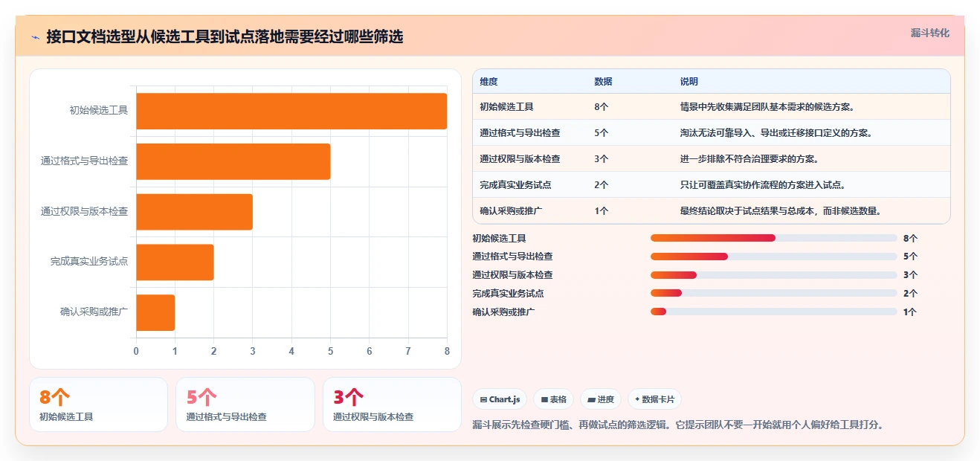Click the 说明 column header
Screen dimensions: 980x461
click(x=689, y=82)
